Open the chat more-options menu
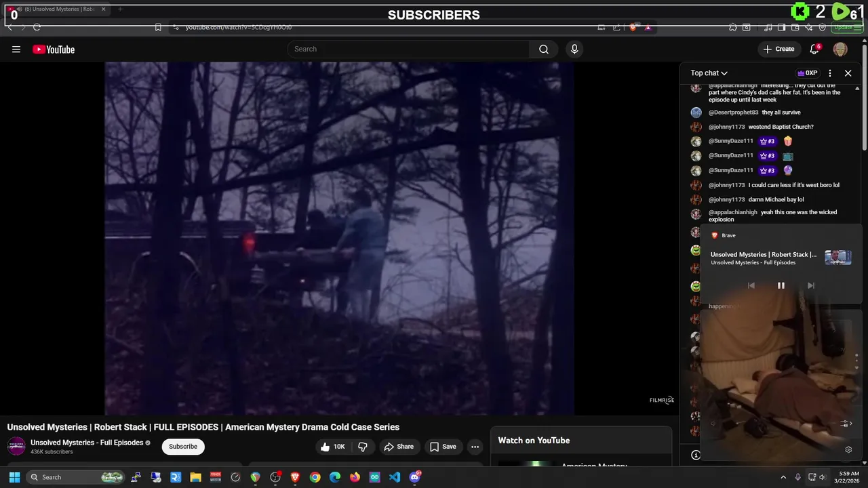 click(x=830, y=73)
